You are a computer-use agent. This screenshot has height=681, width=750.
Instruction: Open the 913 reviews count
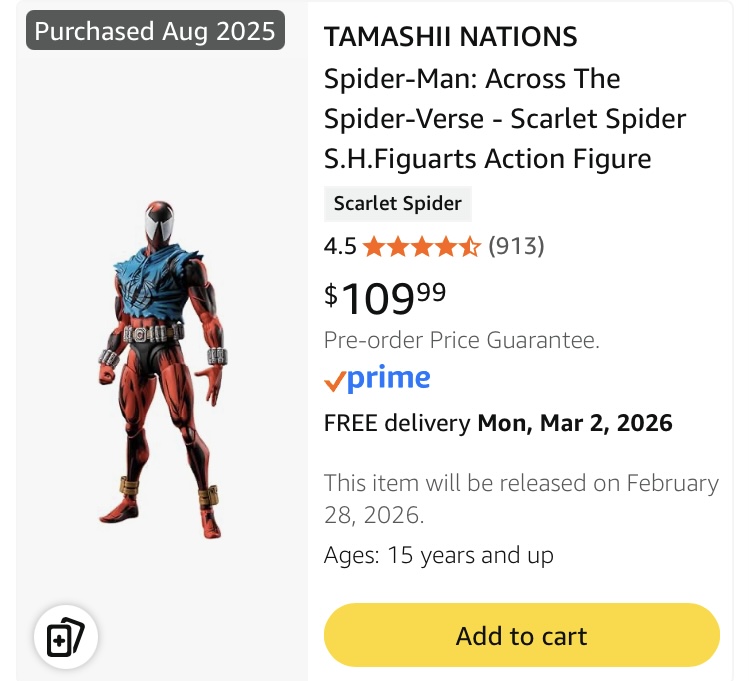(516, 246)
